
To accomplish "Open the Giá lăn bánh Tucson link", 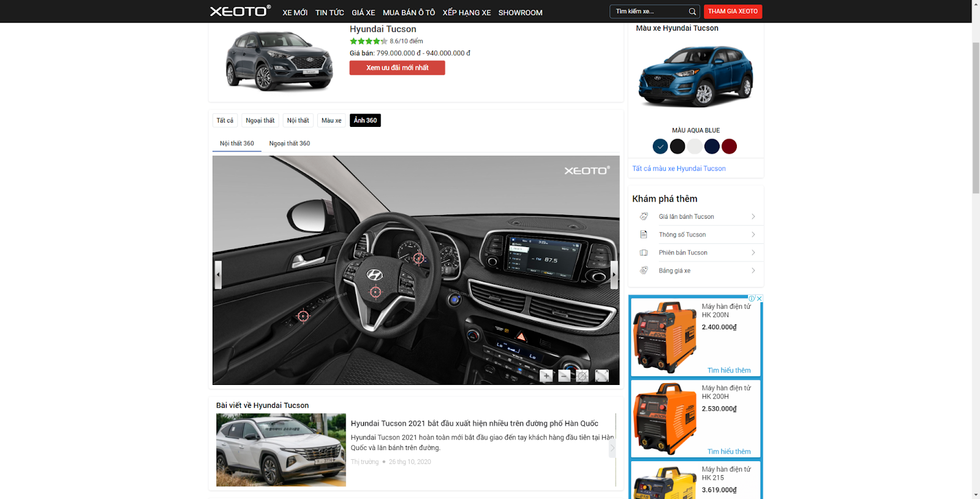I will click(x=687, y=216).
